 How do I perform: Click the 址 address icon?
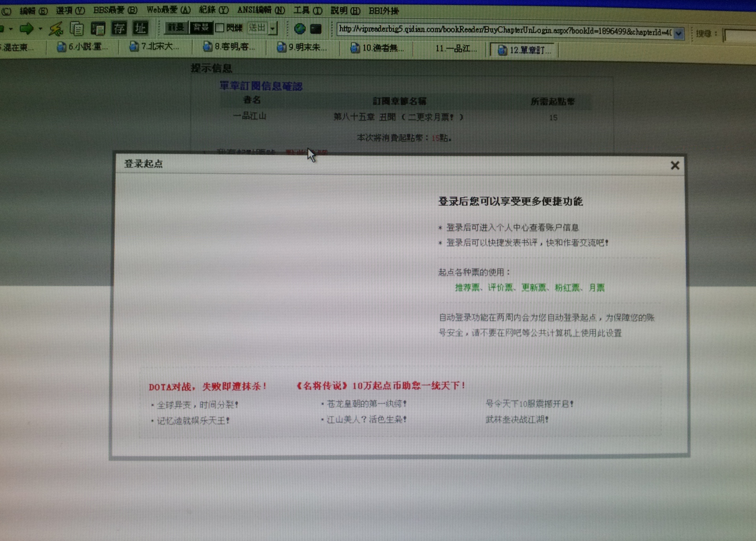(140, 28)
